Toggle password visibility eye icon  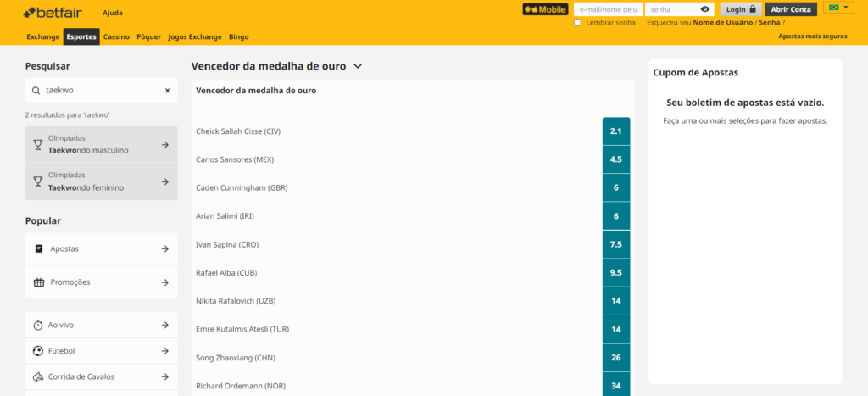(704, 9)
